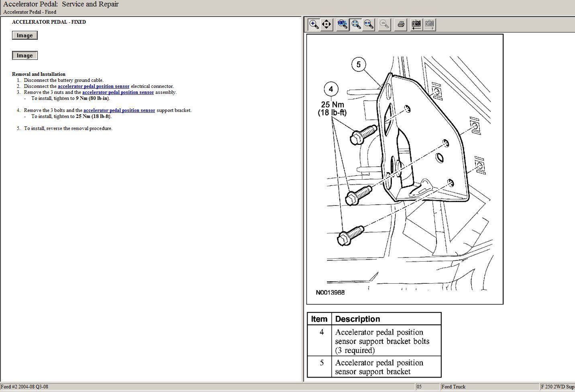The height and width of the screenshot is (392, 575).
Task: Click the vertical splitter between panes
Action: (303, 199)
